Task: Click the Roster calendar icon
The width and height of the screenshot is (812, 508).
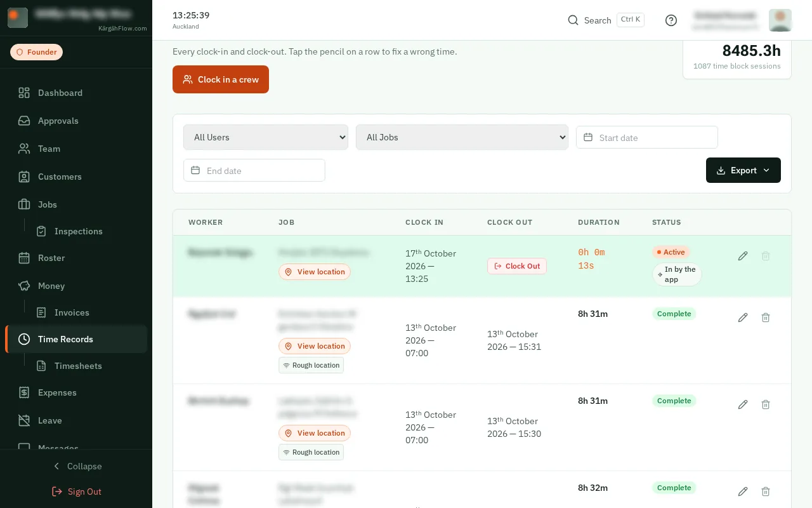Action: (x=24, y=258)
